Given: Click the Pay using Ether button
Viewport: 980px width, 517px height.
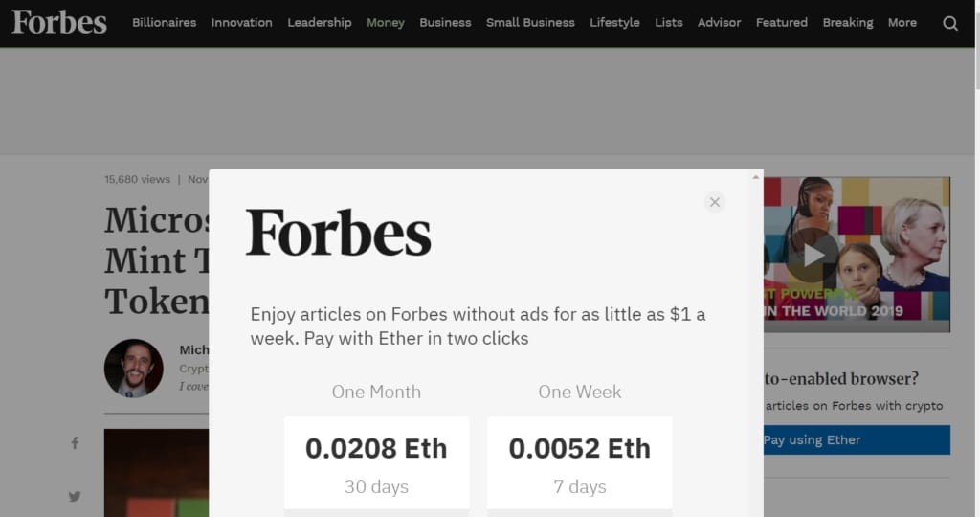Looking at the screenshot, I should 857,440.
